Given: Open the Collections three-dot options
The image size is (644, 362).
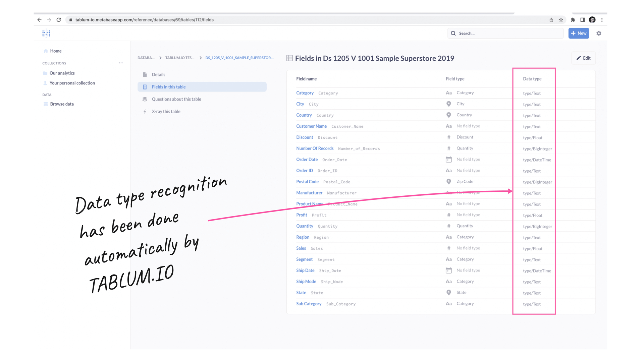Looking at the screenshot, I should click(x=121, y=63).
